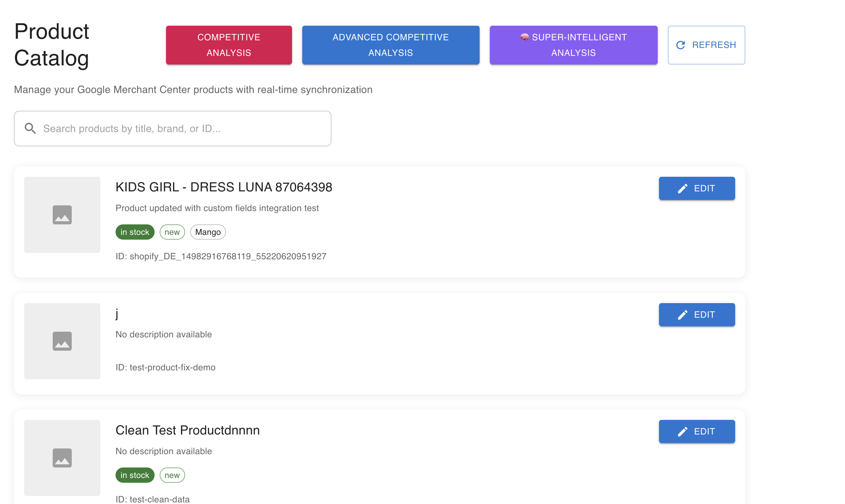The height and width of the screenshot is (504, 845).
Task: Click the Mango brand chip
Action: coord(208,232)
